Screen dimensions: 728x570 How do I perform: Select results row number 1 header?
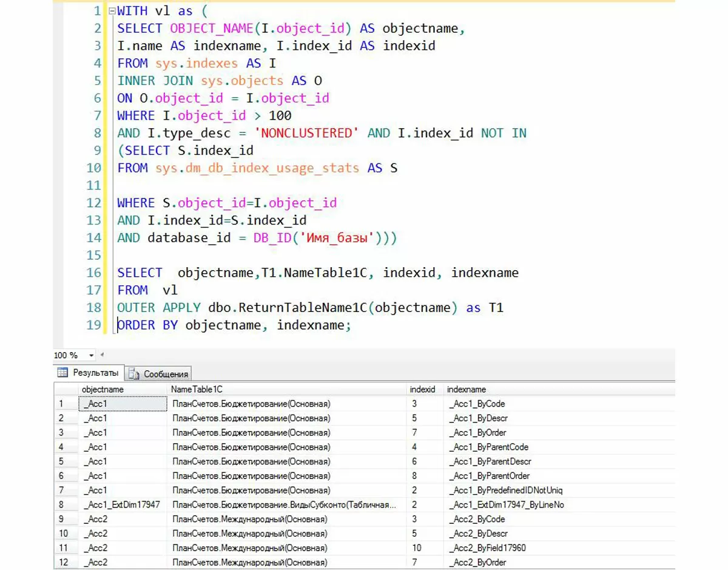tap(66, 404)
